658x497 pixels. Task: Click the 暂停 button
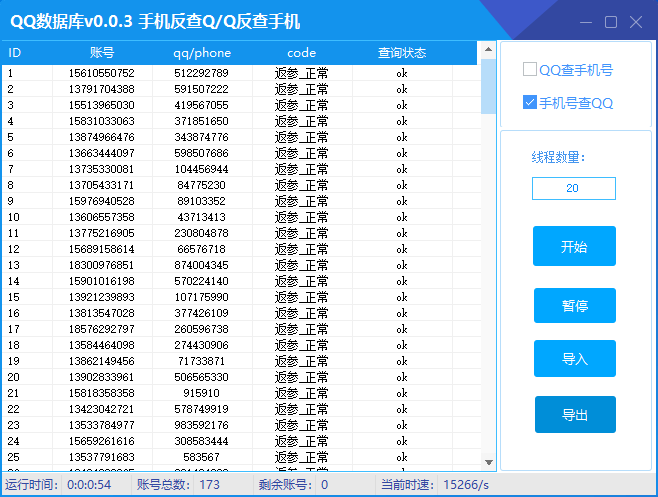point(574,305)
